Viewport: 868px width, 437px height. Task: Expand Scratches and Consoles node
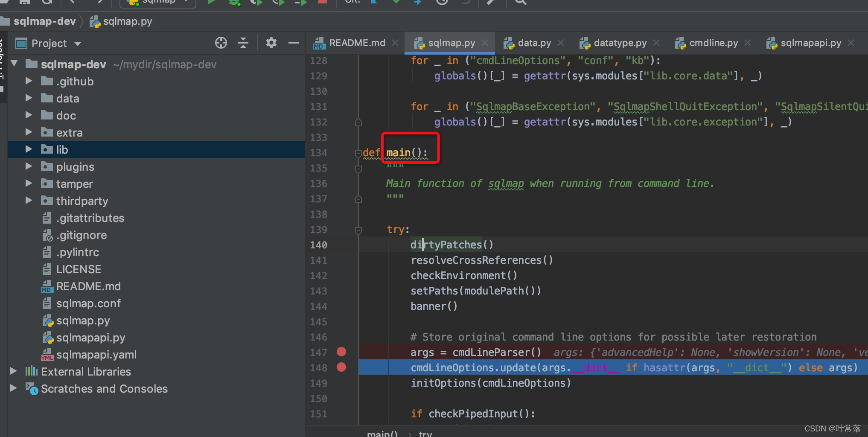click(14, 388)
